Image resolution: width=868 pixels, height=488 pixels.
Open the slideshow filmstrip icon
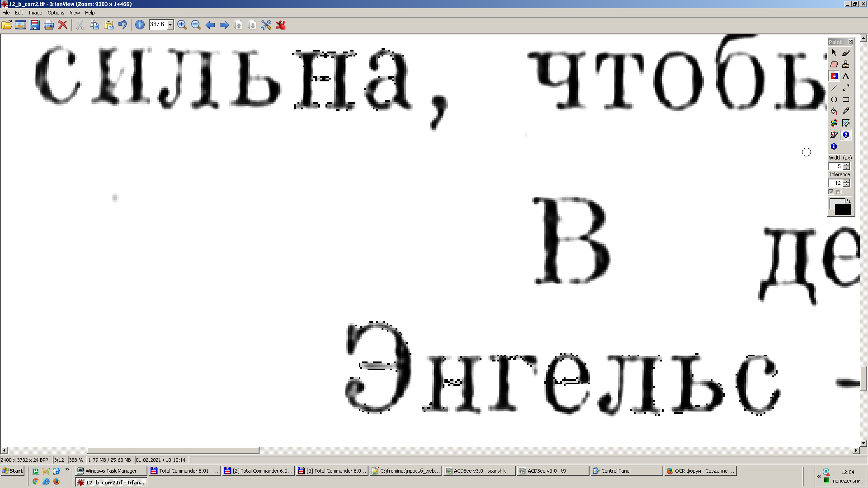coord(20,25)
